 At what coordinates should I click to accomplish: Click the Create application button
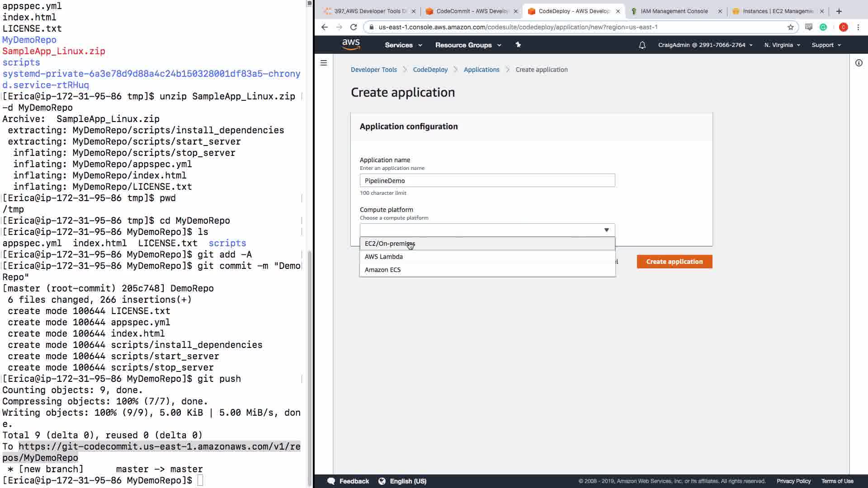pyautogui.click(x=674, y=262)
